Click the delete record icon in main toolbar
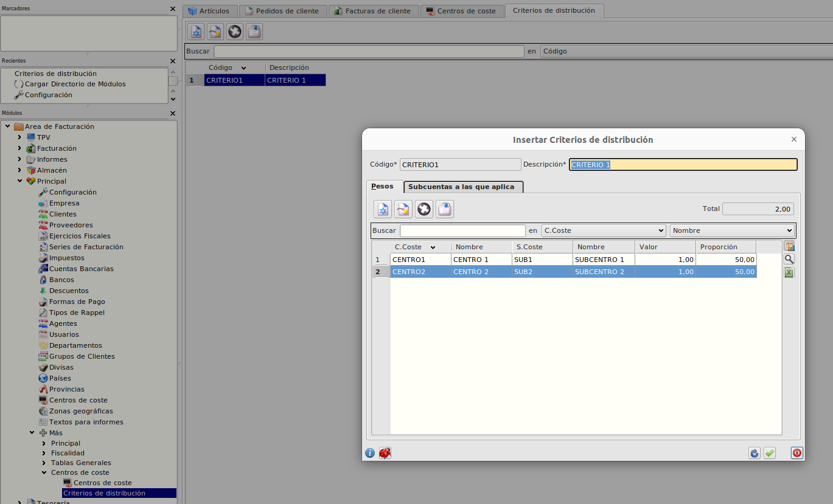833x504 pixels. (235, 32)
